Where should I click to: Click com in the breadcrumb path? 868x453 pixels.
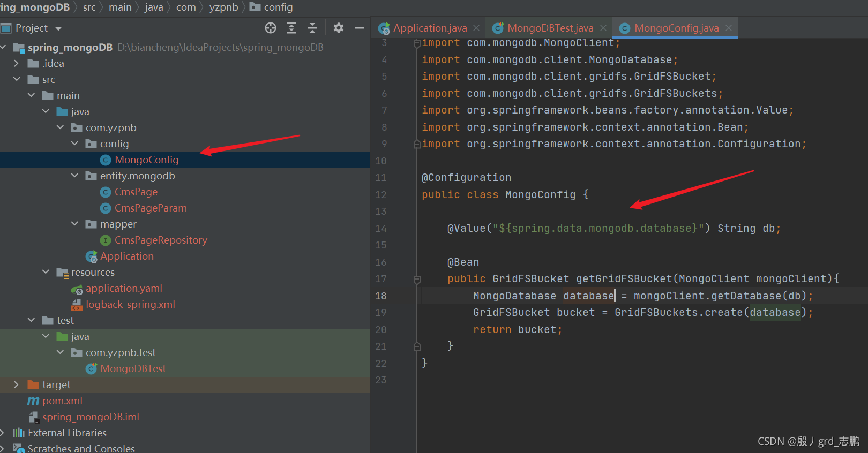186,7
